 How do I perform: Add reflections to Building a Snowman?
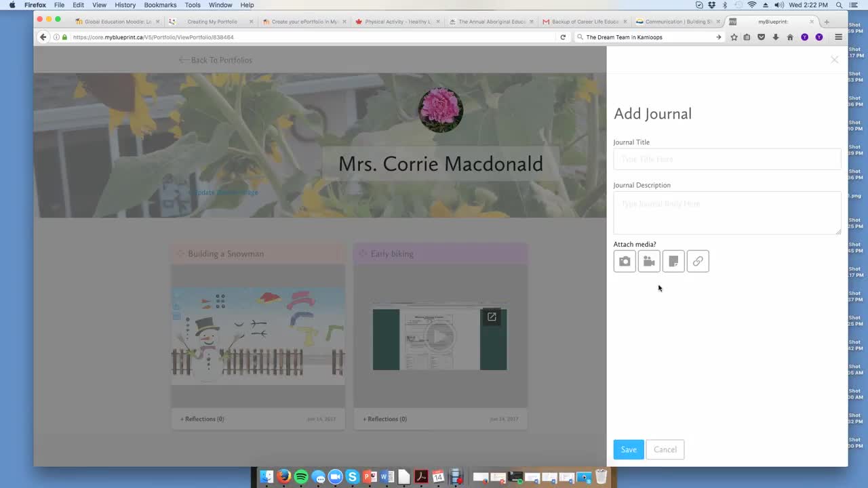pyautogui.click(x=202, y=419)
